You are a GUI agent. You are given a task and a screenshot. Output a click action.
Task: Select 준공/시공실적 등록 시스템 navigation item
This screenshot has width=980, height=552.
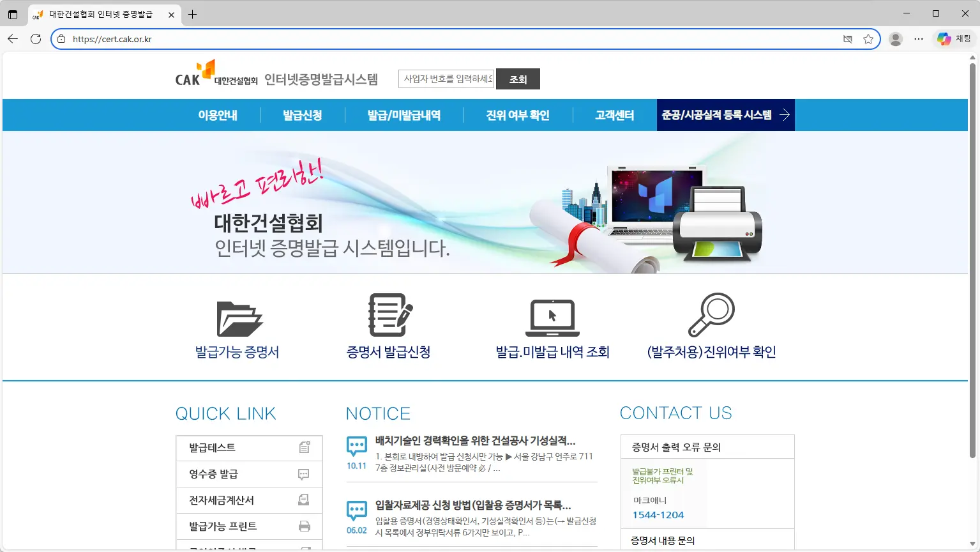point(720,115)
